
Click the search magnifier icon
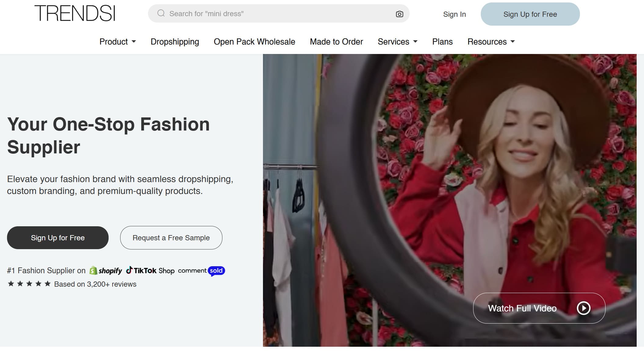161,13
